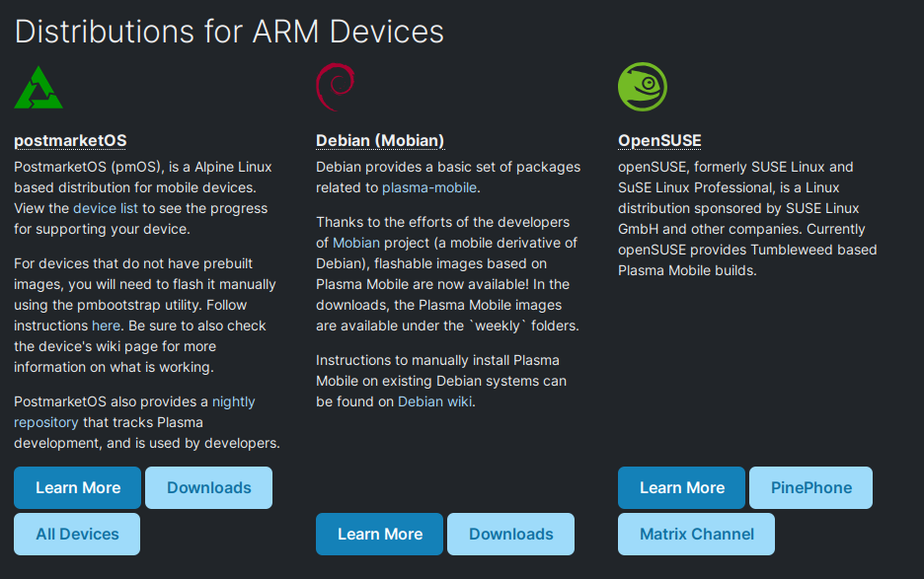Open the OpenSUSE heading link
Viewport: 924px width, 579px height.
(x=659, y=141)
